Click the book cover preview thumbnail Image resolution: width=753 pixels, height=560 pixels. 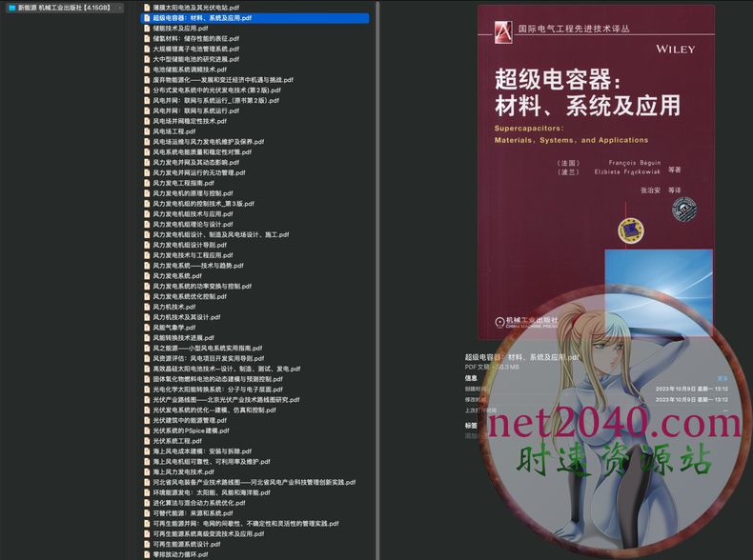pyautogui.click(x=595, y=171)
